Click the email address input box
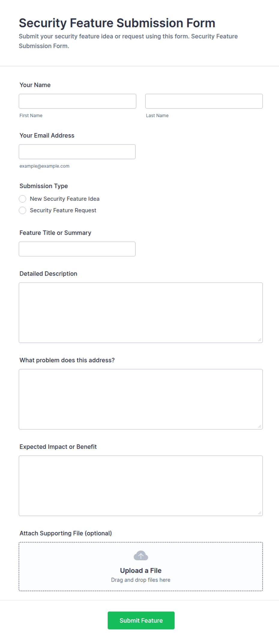 (x=77, y=152)
